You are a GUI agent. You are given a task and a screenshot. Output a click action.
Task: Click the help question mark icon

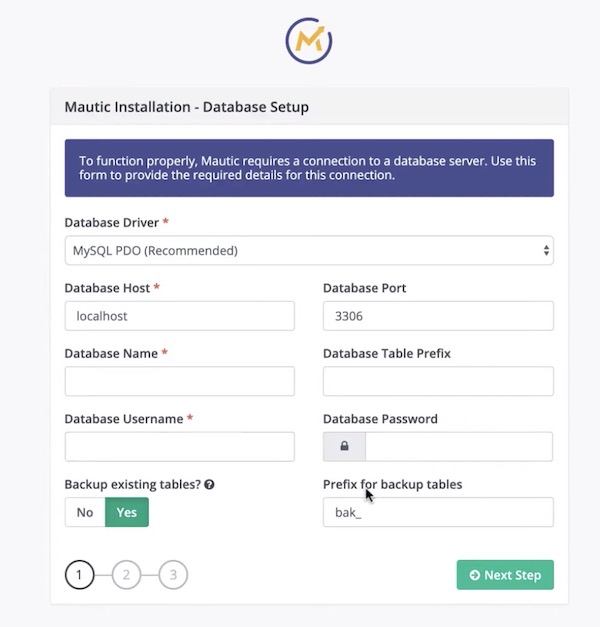point(209,484)
